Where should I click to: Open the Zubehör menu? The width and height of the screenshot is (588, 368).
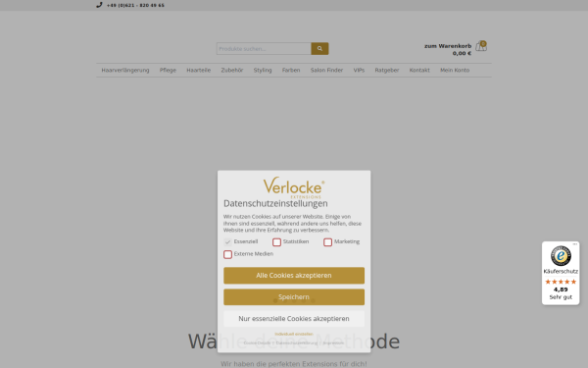(232, 71)
